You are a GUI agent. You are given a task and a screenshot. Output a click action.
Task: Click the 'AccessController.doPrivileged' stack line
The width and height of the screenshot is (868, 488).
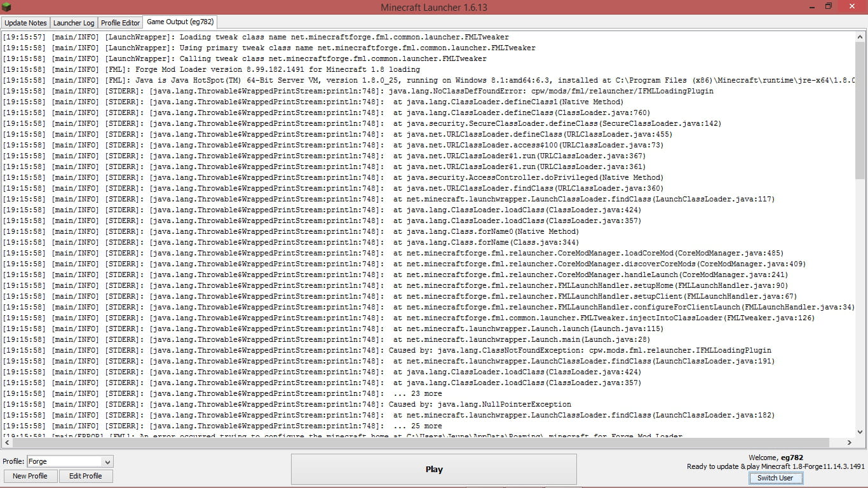(x=333, y=177)
